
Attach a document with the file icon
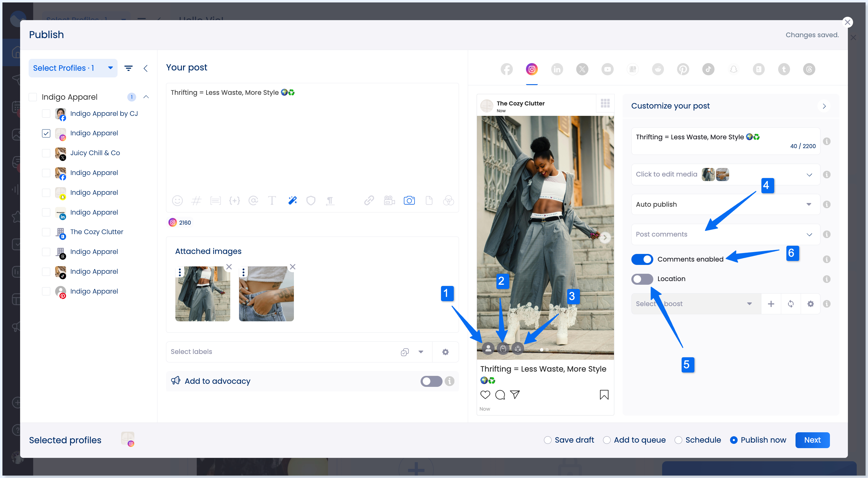(x=429, y=200)
